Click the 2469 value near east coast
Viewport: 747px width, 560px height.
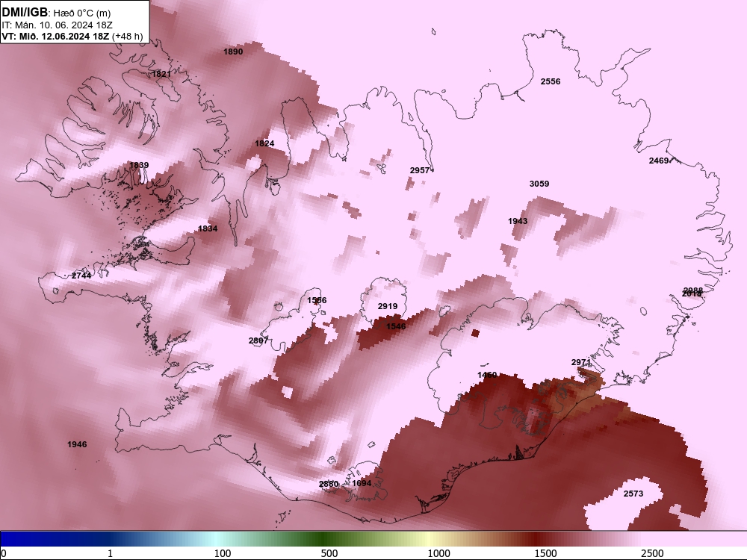coord(659,161)
